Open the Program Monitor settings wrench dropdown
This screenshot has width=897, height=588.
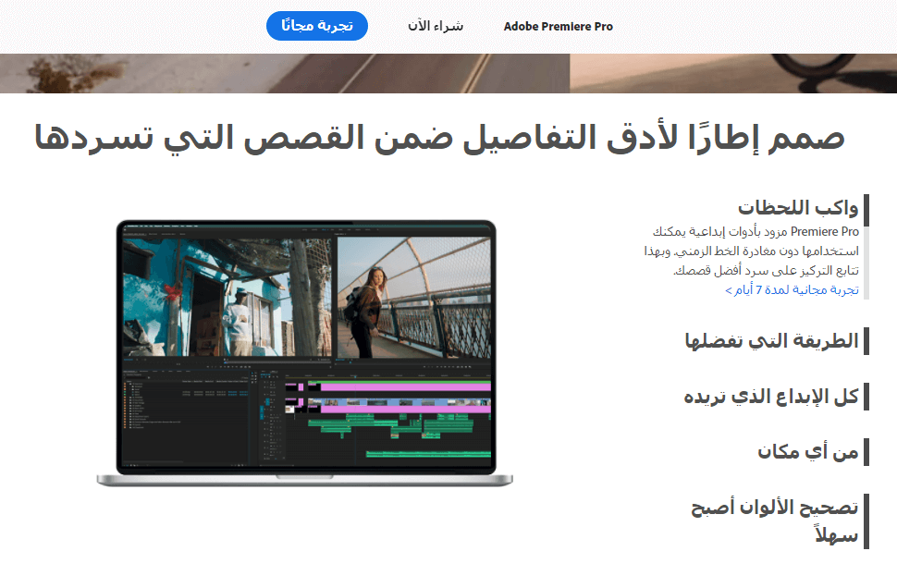[468, 366]
